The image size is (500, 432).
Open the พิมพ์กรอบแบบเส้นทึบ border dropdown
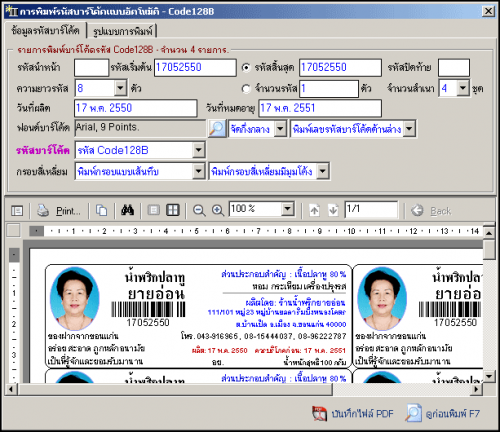(199, 172)
